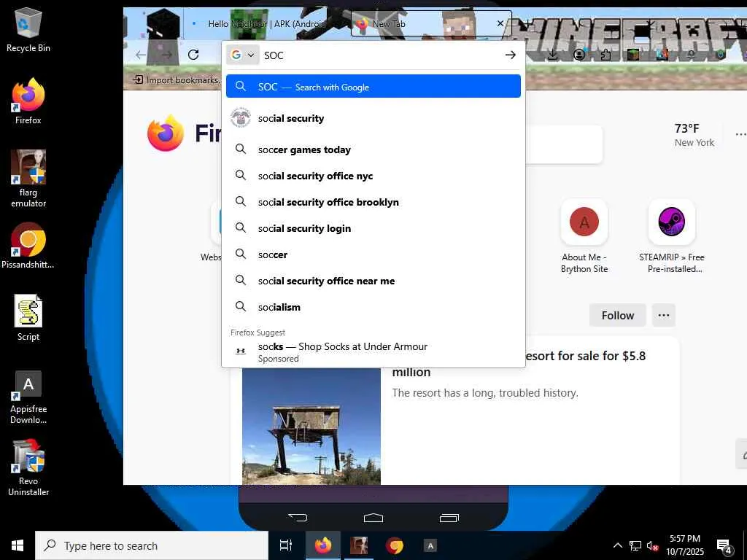
Task: Click the Import bookmarks button
Action: click(x=177, y=79)
